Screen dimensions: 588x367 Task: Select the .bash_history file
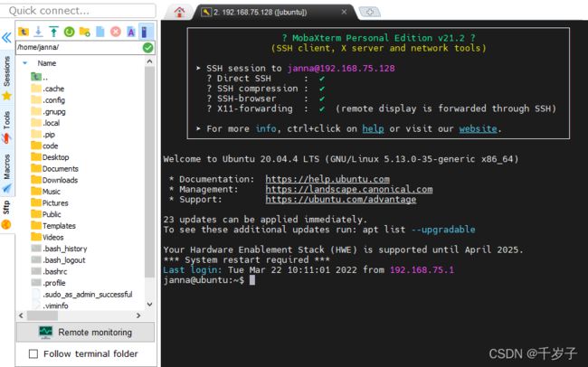tap(59, 249)
